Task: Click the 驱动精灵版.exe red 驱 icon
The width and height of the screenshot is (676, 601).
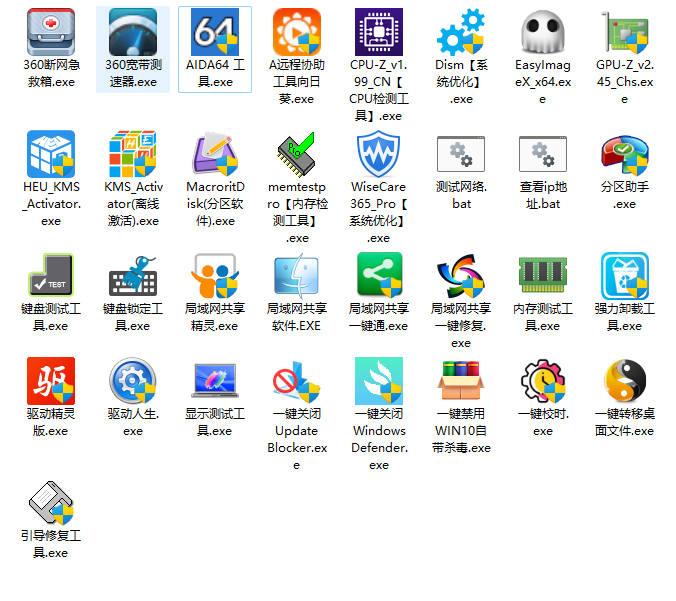Action: coord(51,381)
